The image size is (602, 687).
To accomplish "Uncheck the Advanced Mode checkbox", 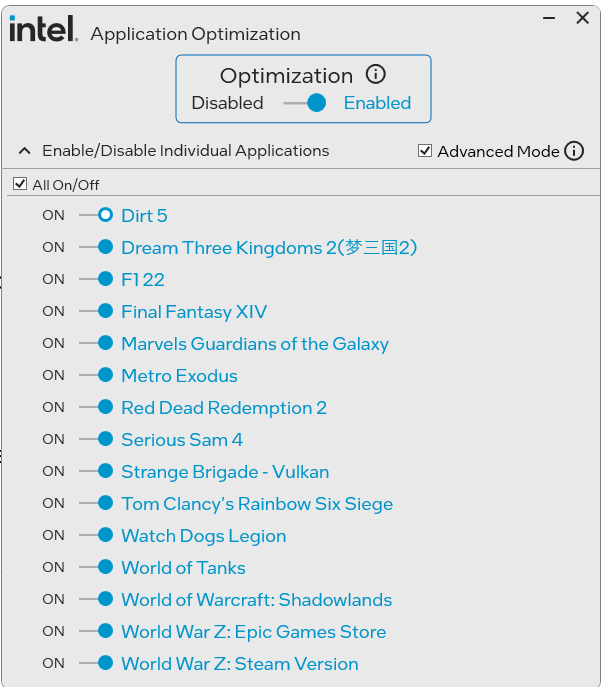I will click(x=425, y=151).
